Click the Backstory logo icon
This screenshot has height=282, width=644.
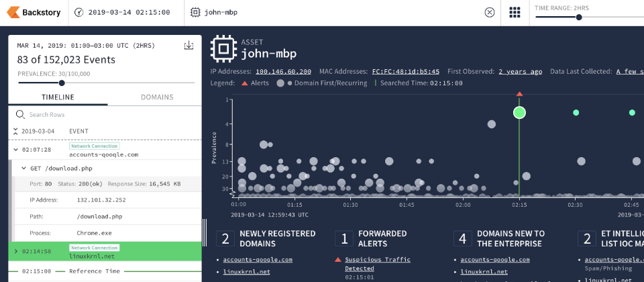coord(13,12)
